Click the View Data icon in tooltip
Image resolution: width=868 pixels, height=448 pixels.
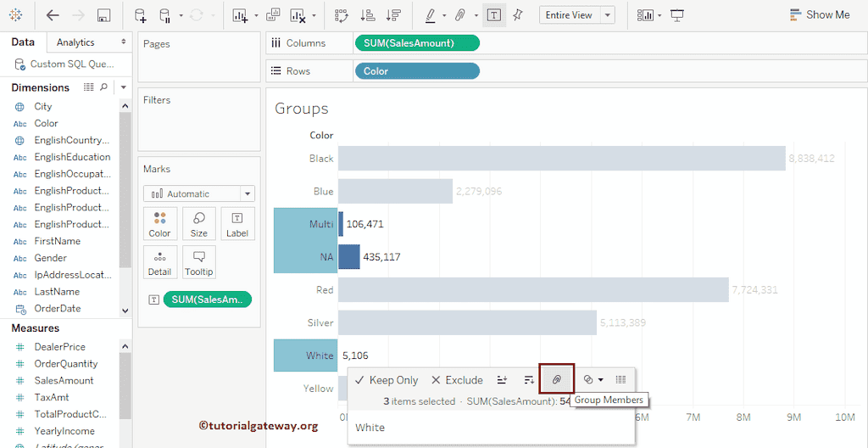[621, 380]
